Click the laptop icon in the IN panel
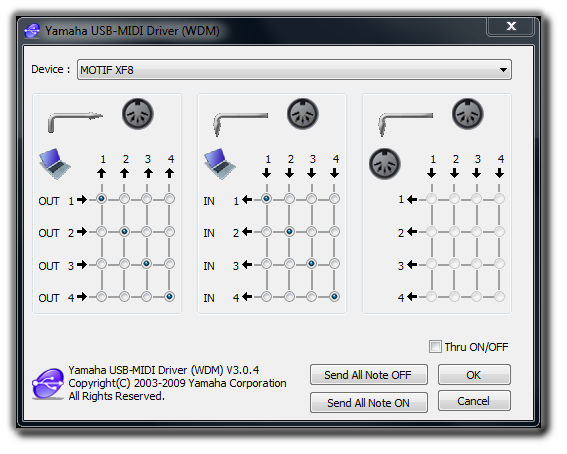 pos(220,164)
